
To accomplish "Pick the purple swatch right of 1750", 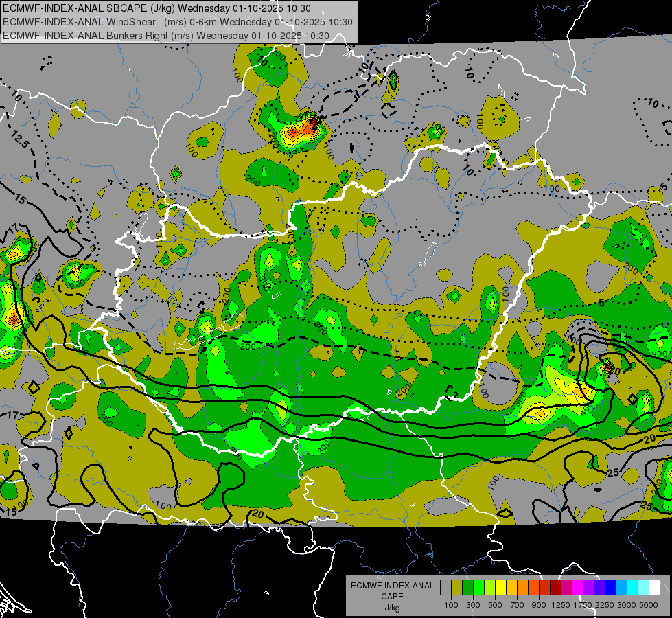I will point(588,588).
